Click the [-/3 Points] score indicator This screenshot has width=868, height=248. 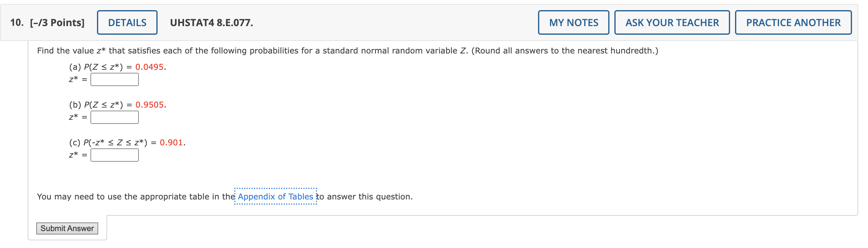tap(57, 22)
